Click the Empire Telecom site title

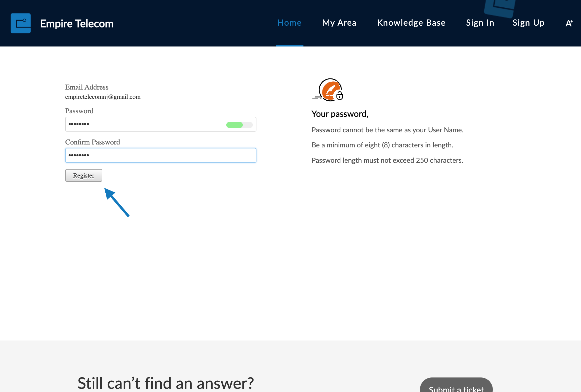click(x=77, y=24)
